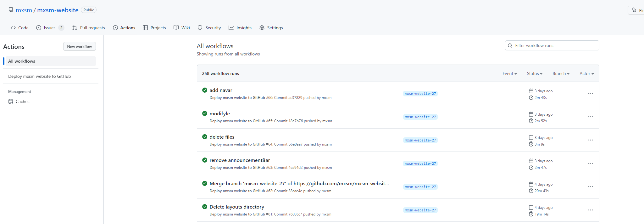The height and width of the screenshot is (224, 644).
Task: Open the 'Delete layouts directory' workflow run
Action: [x=237, y=207]
